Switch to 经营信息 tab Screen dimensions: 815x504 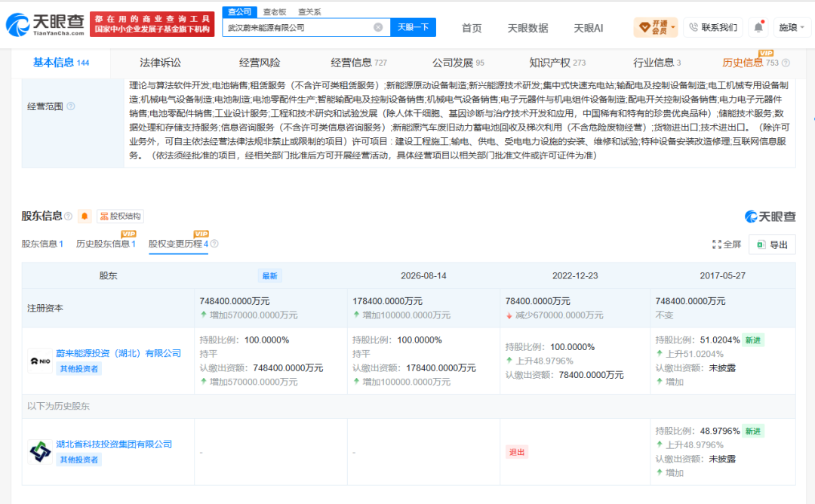pos(358,63)
